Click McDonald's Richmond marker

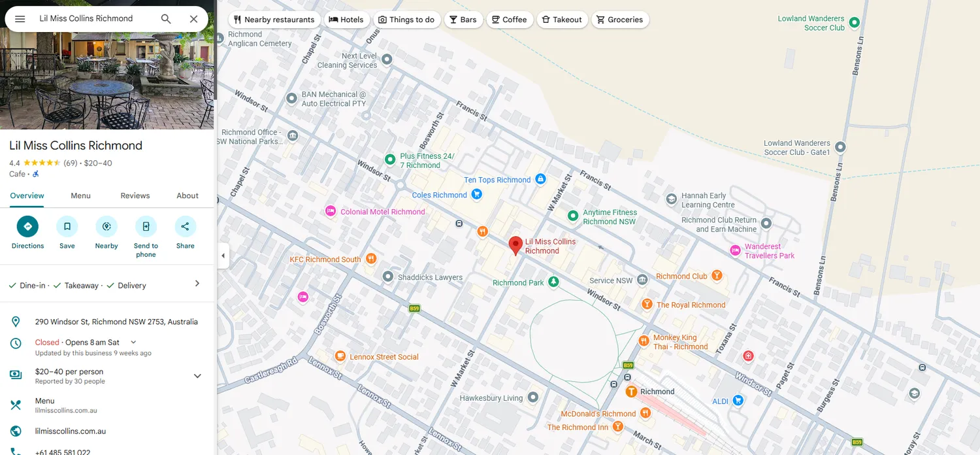click(645, 413)
